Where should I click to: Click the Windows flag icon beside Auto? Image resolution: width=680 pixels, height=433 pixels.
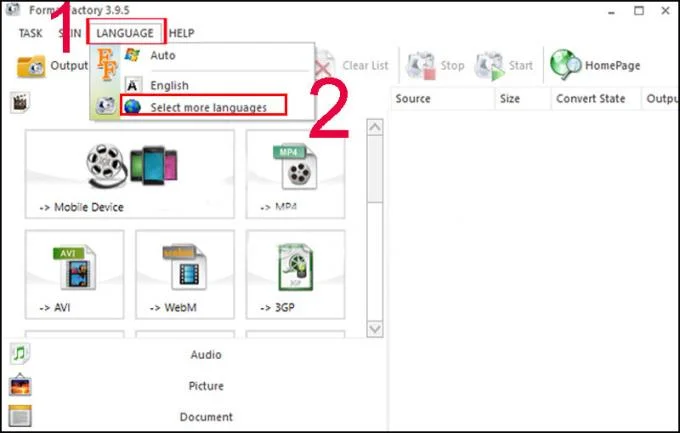click(132, 55)
